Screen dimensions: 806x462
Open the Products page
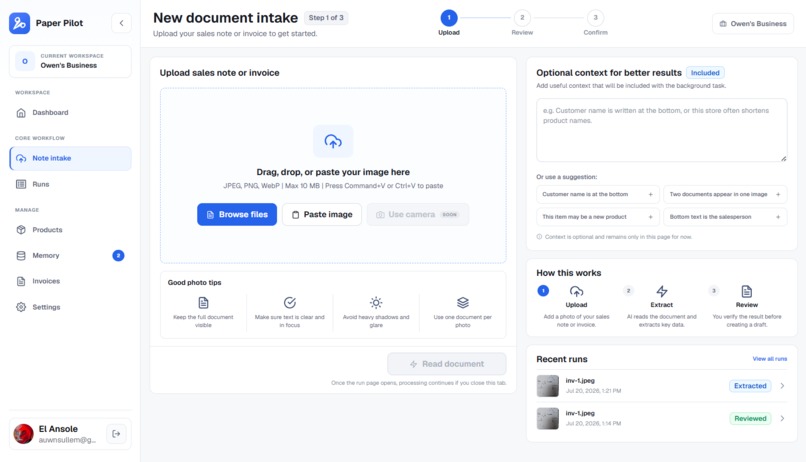[70, 230]
